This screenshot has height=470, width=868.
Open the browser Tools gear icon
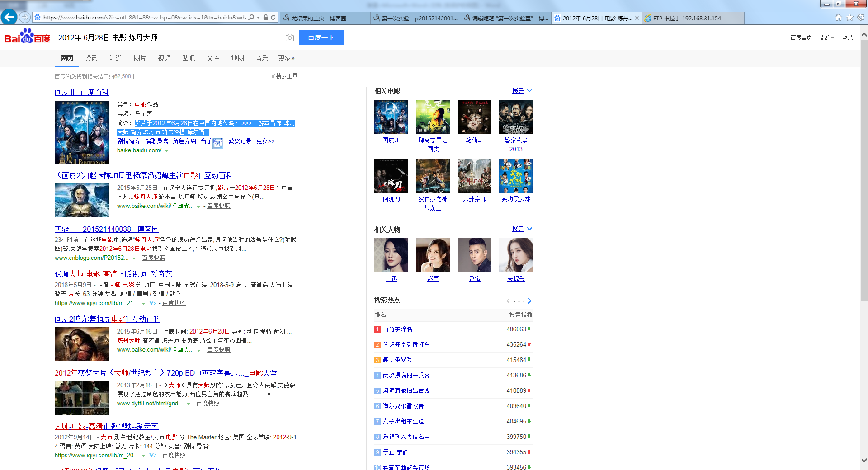[861, 18]
